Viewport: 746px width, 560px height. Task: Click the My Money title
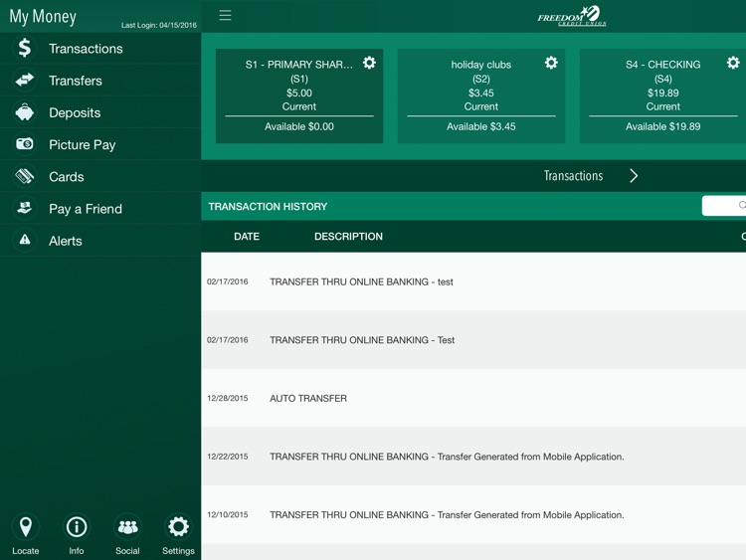click(43, 17)
